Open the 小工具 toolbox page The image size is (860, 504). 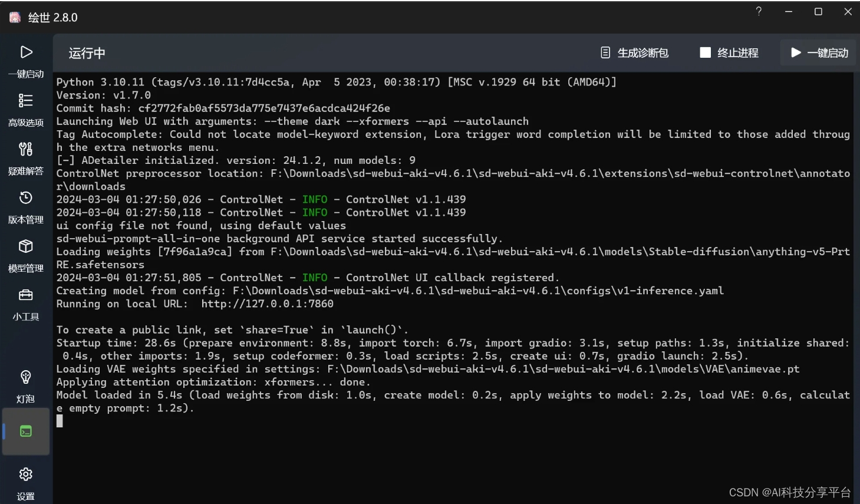(26, 304)
